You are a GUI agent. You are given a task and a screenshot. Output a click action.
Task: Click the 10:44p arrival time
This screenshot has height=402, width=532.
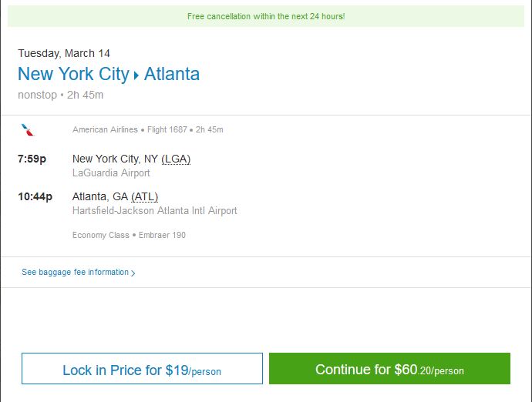tap(35, 196)
